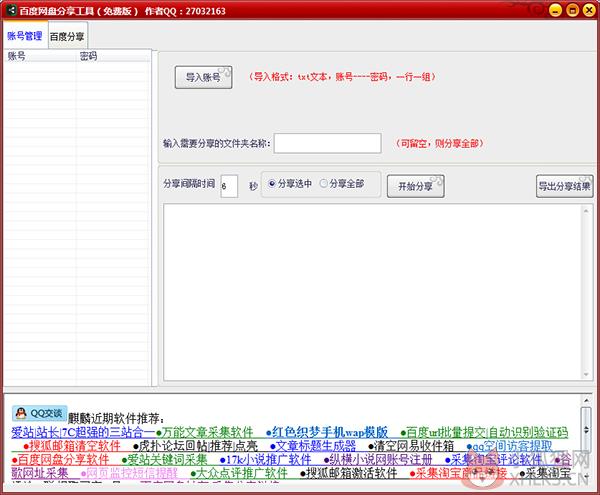Click the app icon in the title bar

click(x=11, y=11)
